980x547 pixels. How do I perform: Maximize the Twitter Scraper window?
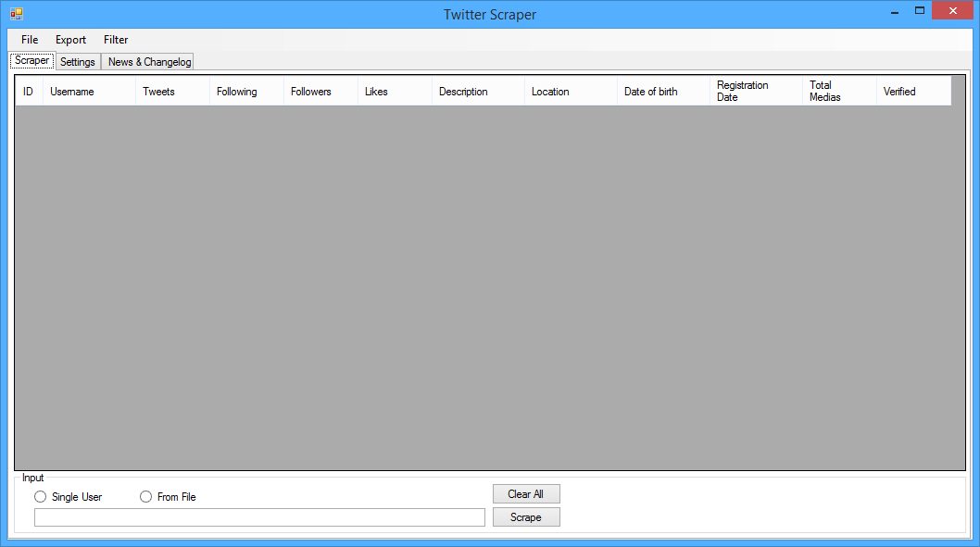point(920,10)
